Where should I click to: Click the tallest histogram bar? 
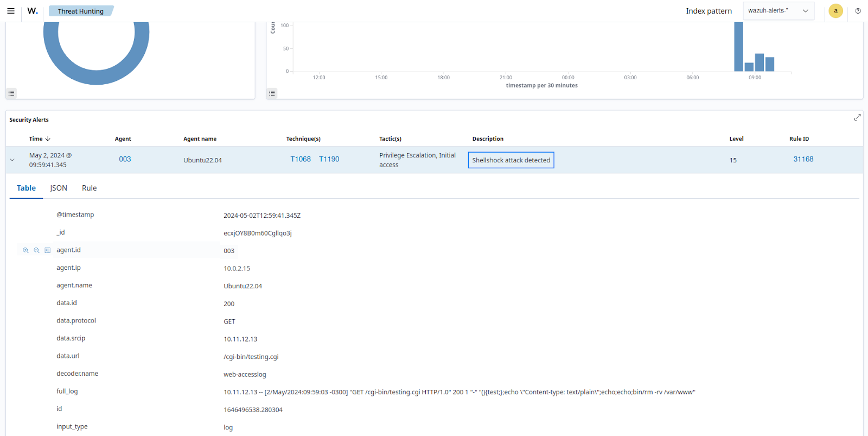[x=738, y=47]
